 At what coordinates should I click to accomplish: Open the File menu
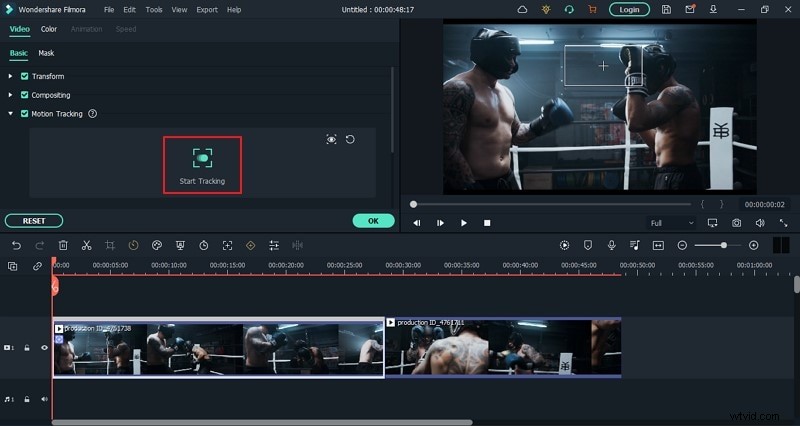(x=109, y=10)
